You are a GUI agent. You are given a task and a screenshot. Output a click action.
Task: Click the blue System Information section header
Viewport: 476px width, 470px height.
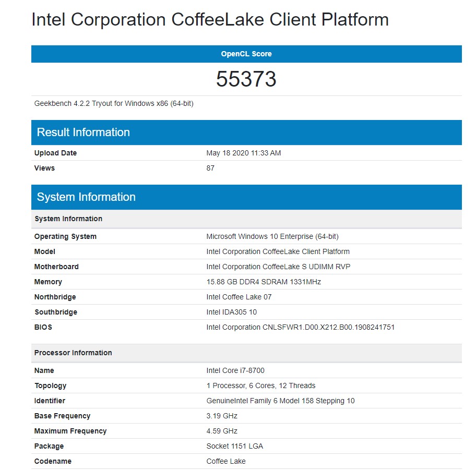tap(86, 197)
